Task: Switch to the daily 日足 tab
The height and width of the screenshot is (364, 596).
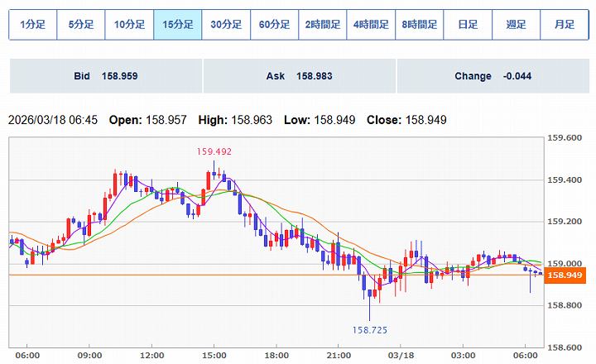Action: coord(468,25)
